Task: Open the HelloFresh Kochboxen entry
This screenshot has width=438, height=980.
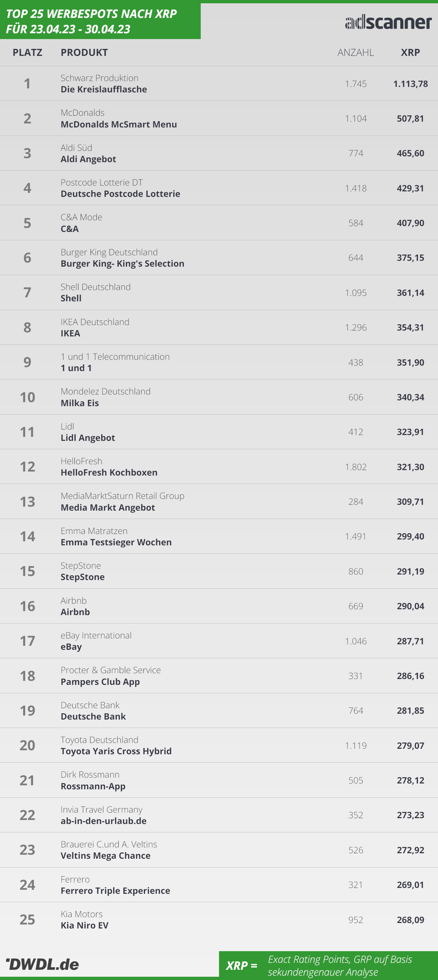Action: tap(109, 473)
